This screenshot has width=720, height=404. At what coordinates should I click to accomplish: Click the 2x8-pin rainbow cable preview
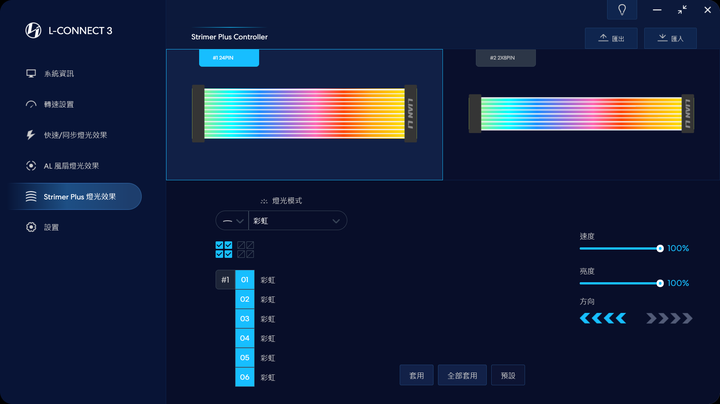(x=581, y=113)
